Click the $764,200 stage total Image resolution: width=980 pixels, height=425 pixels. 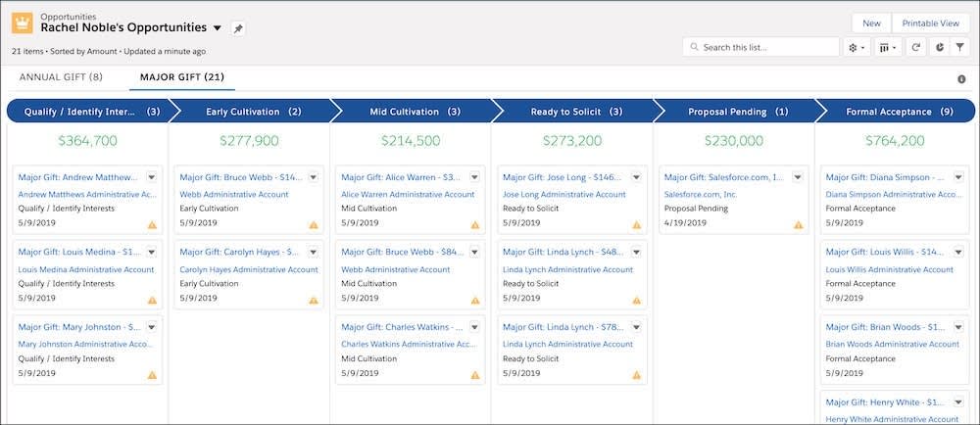coord(895,141)
